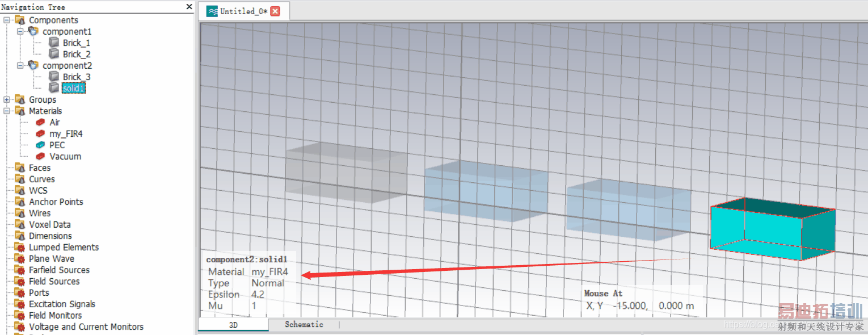Click the Voxel Data folder icon

tap(20, 224)
